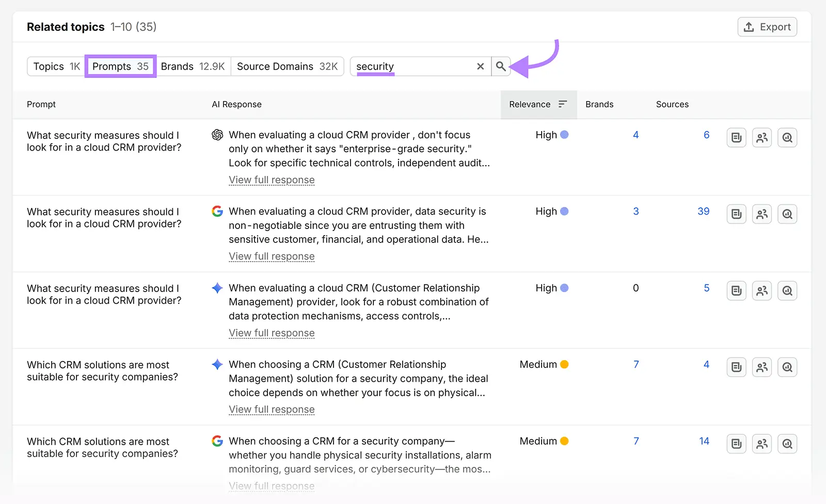This screenshot has width=826, height=504.
Task: Click the sources count 5
Action: pyautogui.click(x=706, y=288)
